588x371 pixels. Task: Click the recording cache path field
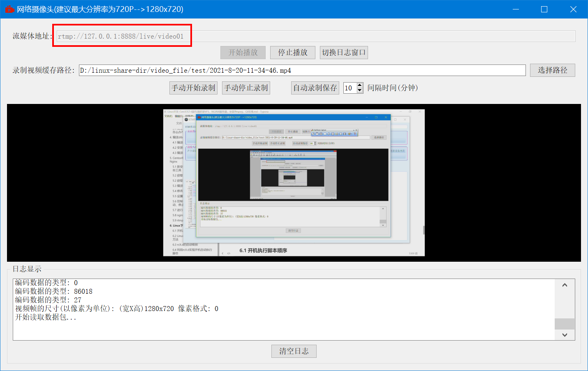pos(288,70)
